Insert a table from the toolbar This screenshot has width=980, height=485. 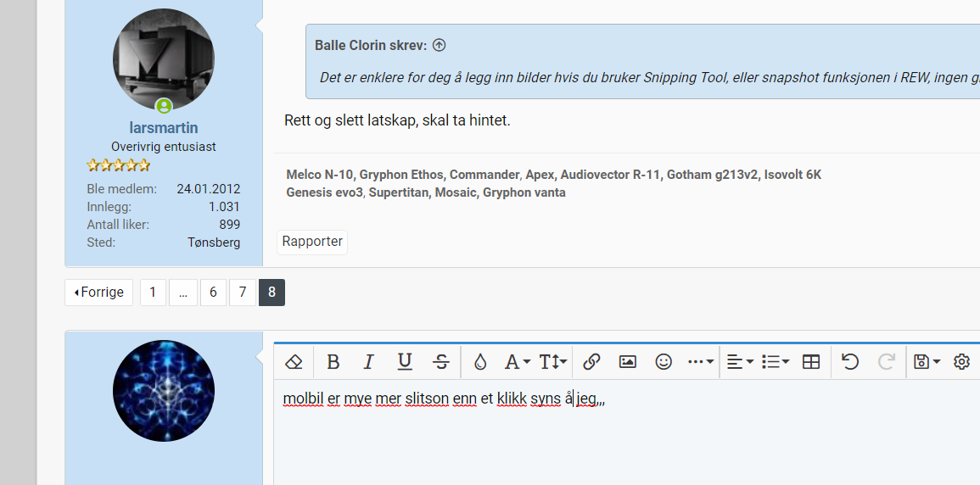811,361
